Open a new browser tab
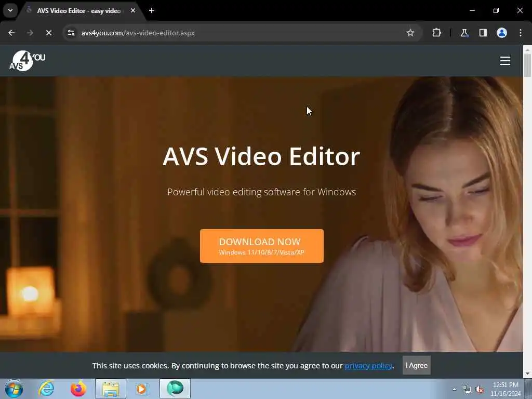 [152, 11]
